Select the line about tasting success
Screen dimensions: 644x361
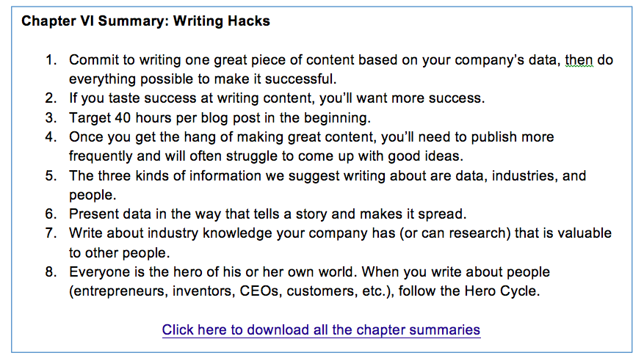tap(277, 98)
